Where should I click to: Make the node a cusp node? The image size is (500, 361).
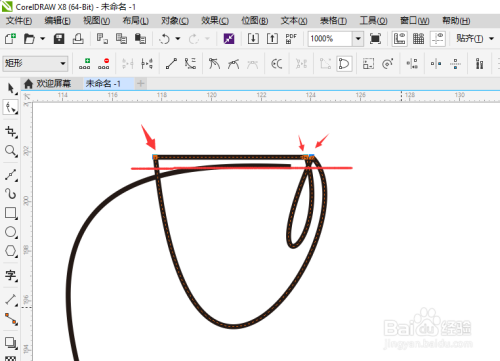214,63
